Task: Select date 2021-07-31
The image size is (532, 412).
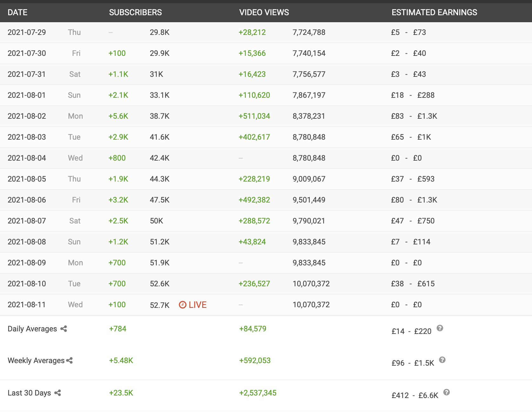Action: click(27, 74)
